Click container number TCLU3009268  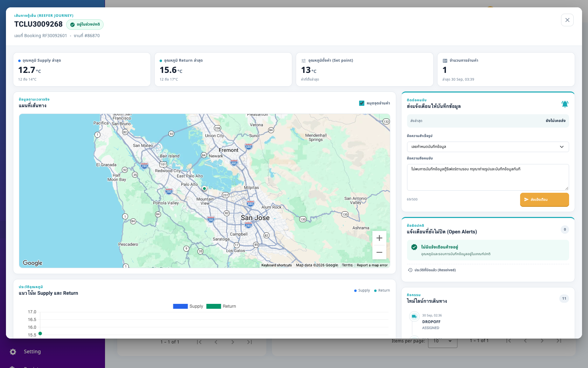(x=38, y=24)
